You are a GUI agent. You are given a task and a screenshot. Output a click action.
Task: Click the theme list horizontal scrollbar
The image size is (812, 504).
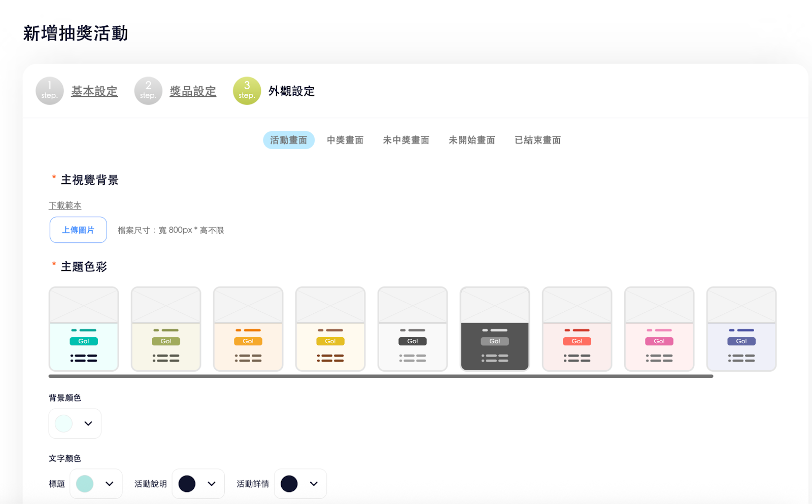point(381,376)
